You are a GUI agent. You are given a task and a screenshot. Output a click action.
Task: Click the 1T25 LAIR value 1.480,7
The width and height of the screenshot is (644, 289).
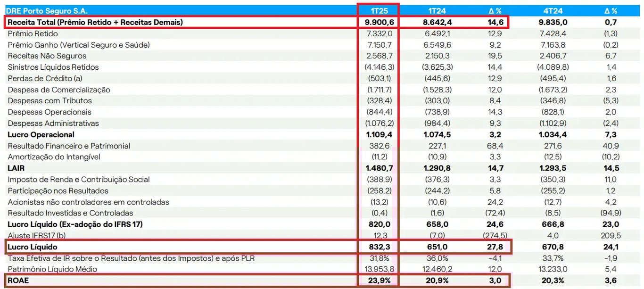click(379, 168)
